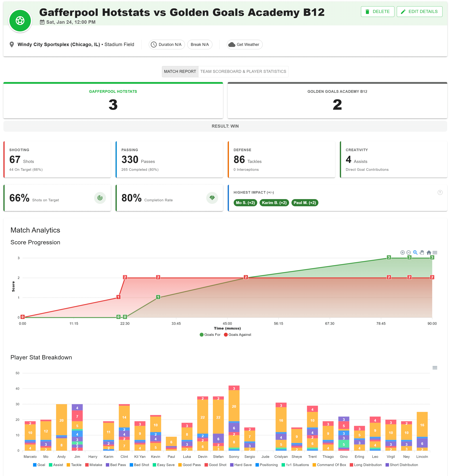Viewport: 451px width, 476px height.
Task: Open the Highest Impact help tooltip
Action: click(x=440, y=192)
